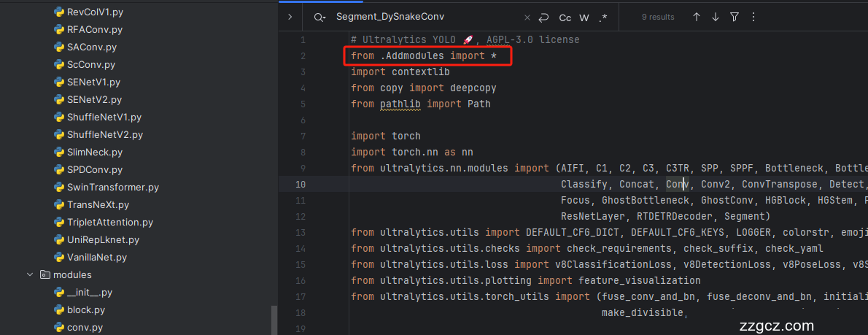Toggle whole Words (W) option

point(584,17)
